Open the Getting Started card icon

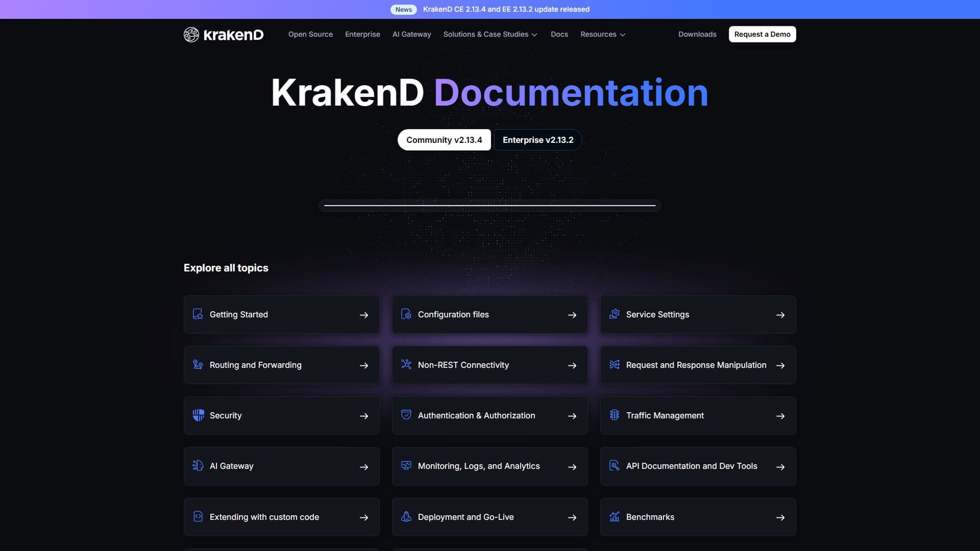[198, 314]
